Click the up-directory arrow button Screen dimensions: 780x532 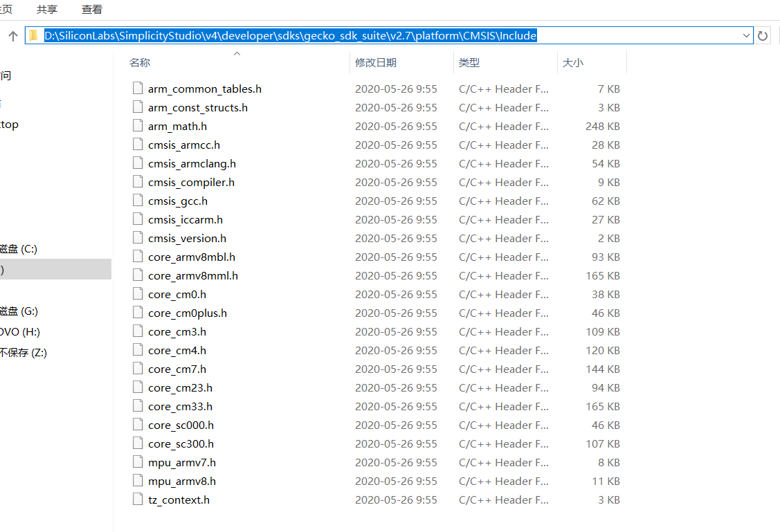point(13,36)
